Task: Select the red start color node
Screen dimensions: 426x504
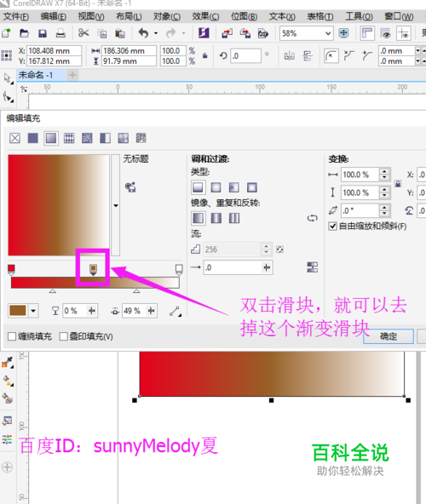Action: (x=11, y=270)
